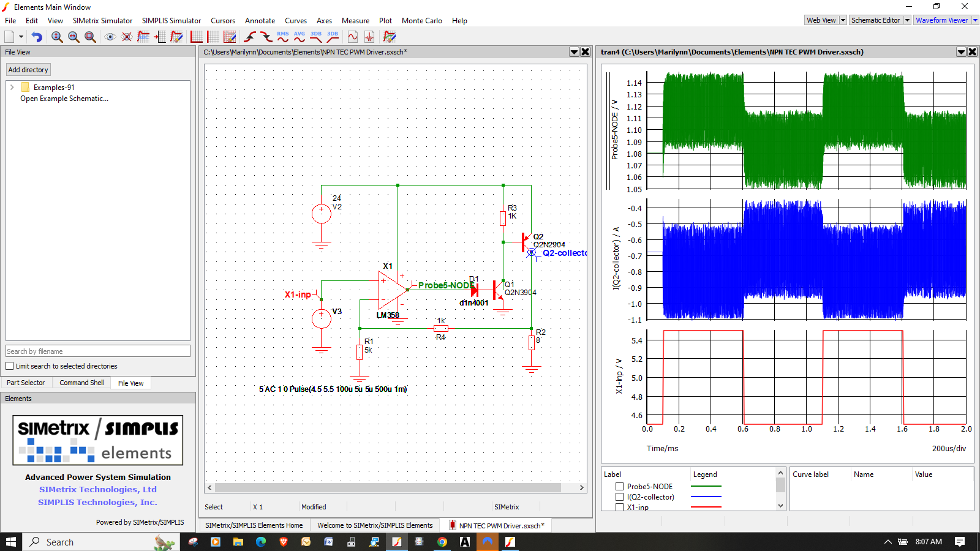Open the SIMetrix Simulator menu
Screen dimensions: 980x551
(x=102, y=20)
